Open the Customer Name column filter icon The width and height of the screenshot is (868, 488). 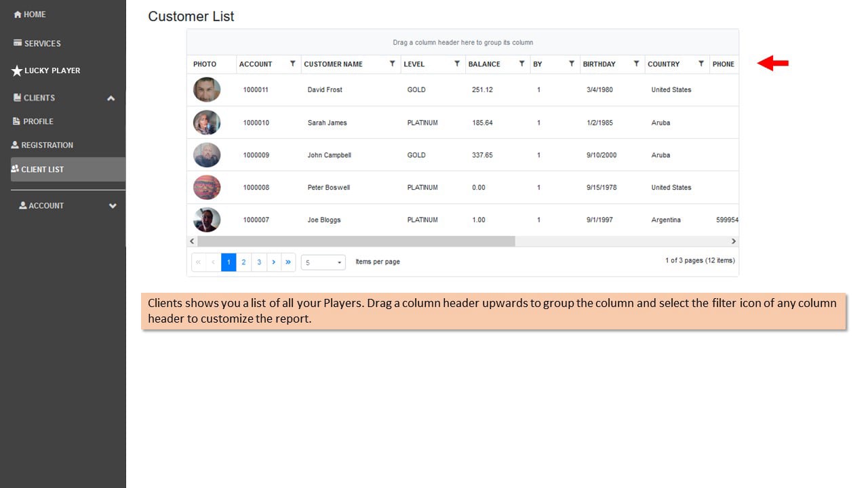392,64
